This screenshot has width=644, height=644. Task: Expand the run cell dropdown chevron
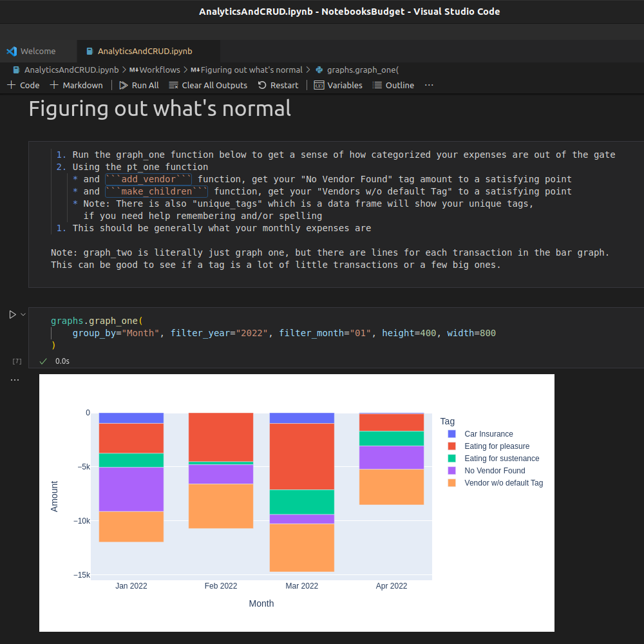click(x=23, y=315)
